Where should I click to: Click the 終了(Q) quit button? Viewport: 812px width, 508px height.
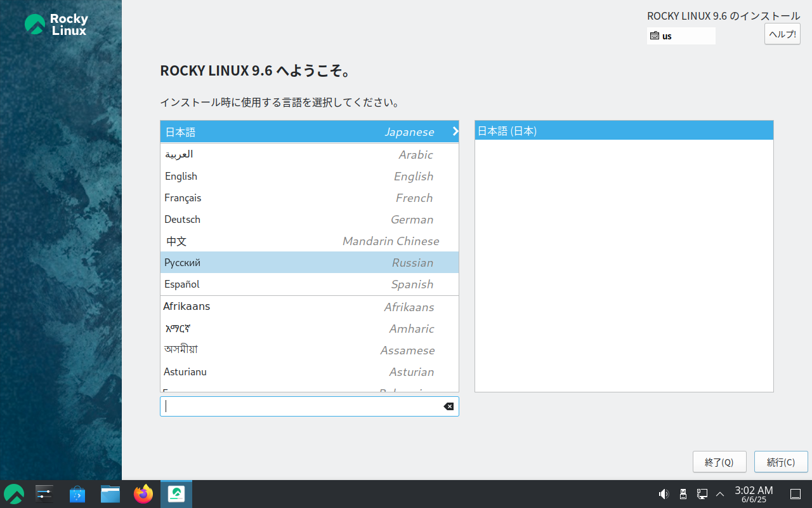(719, 462)
